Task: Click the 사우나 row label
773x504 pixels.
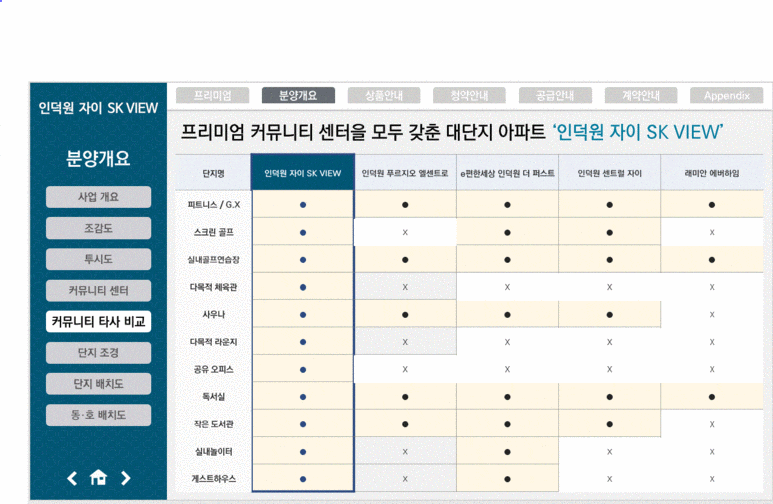Action: [213, 314]
